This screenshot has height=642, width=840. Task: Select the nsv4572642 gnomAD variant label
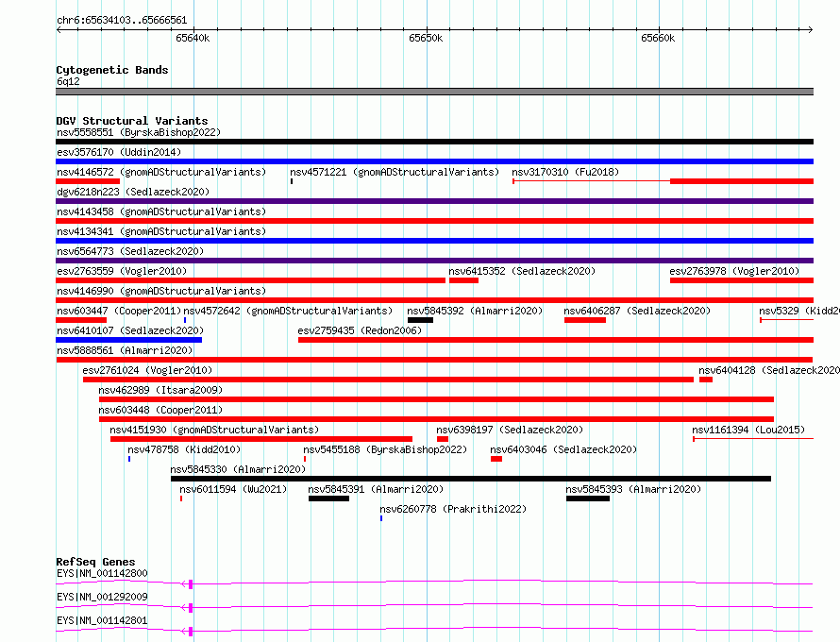(x=288, y=311)
